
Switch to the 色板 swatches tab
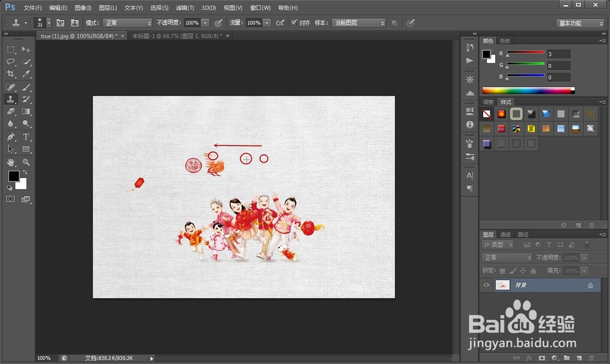pos(505,41)
